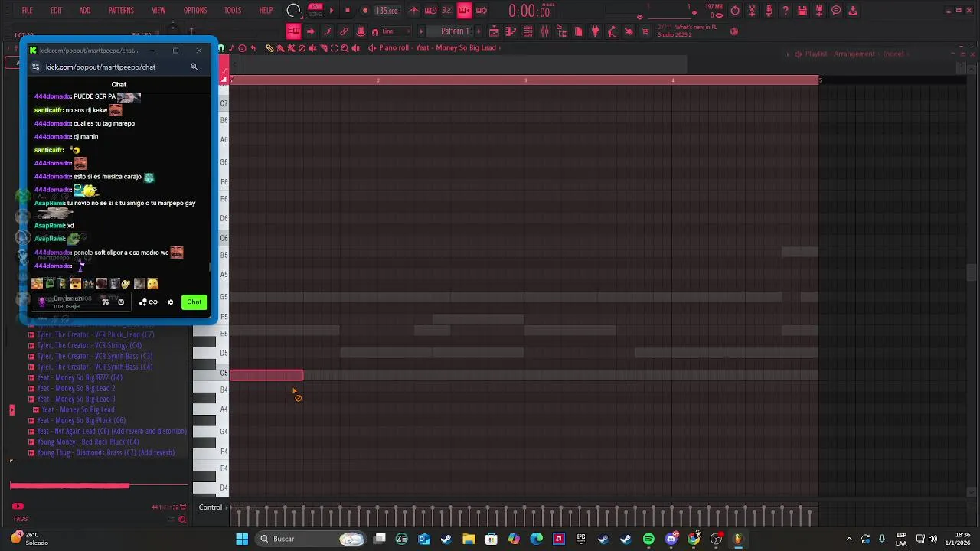Viewport: 980px width, 551px height.
Task: Click the arrow icon next to piano roll button
Action: click(x=310, y=31)
